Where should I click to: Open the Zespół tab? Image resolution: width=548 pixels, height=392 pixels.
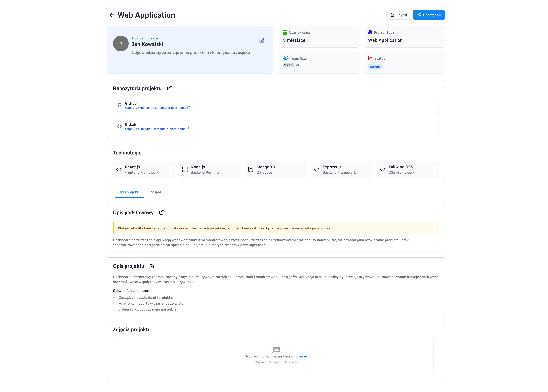(155, 192)
